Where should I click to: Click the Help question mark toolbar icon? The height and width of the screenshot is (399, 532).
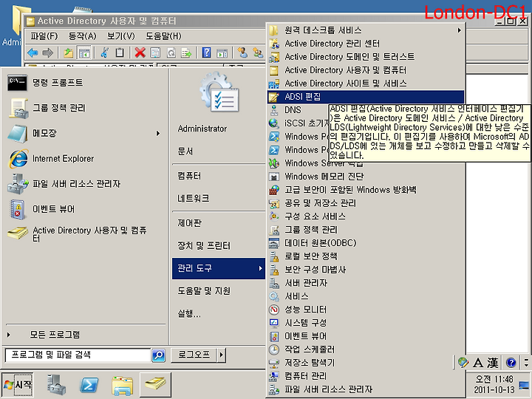coord(206,52)
